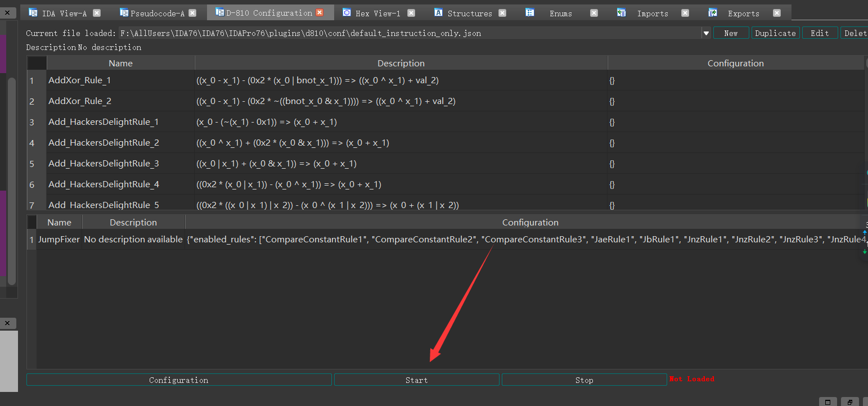The width and height of the screenshot is (868, 406).
Task: Open the loaded config file dropdown
Action: click(706, 34)
